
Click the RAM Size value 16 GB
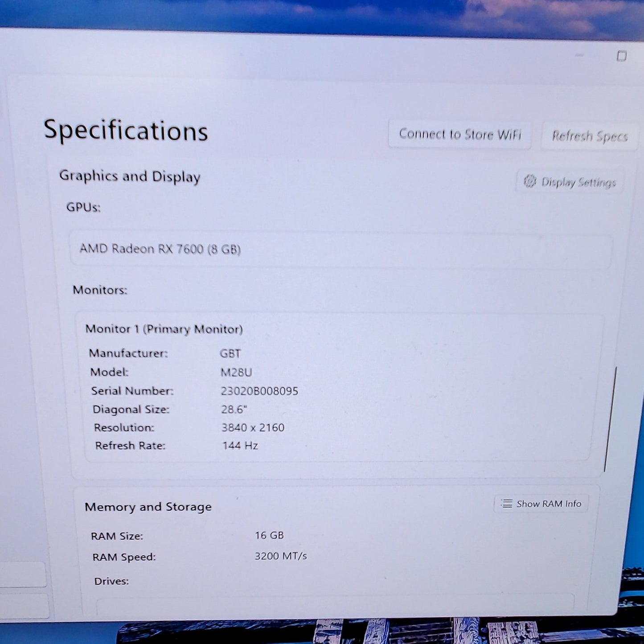269,535
